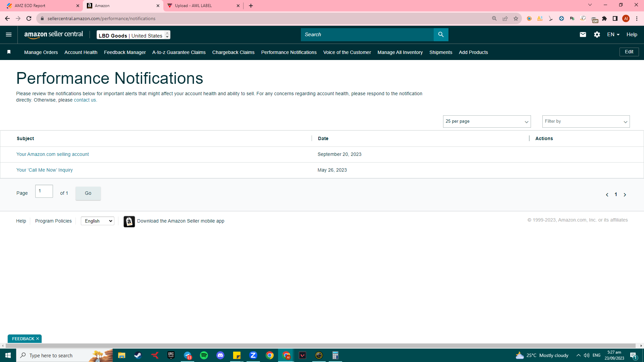Click the Program Policies footer link
The height and width of the screenshot is (362, 644).
(53, 221)
